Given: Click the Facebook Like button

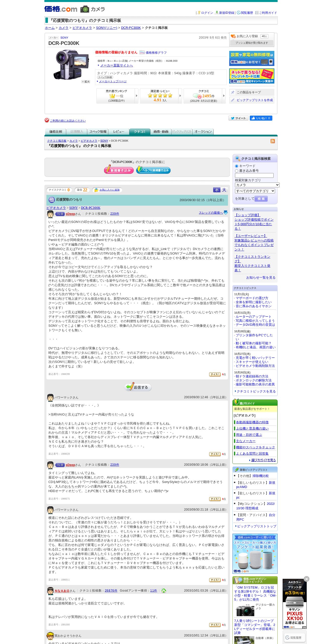Looking at the screenshot, I should pyautogui.click(x=261, y=118).
